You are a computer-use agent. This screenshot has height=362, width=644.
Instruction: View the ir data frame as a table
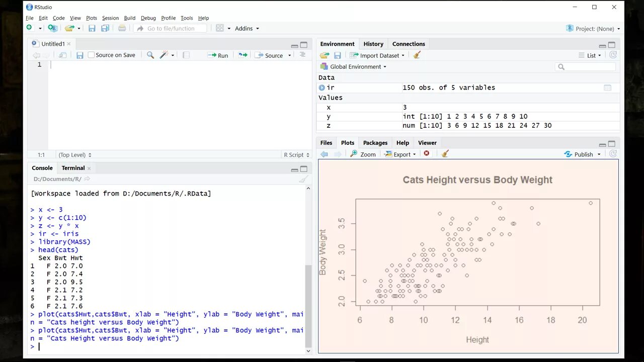click(607, 87)
